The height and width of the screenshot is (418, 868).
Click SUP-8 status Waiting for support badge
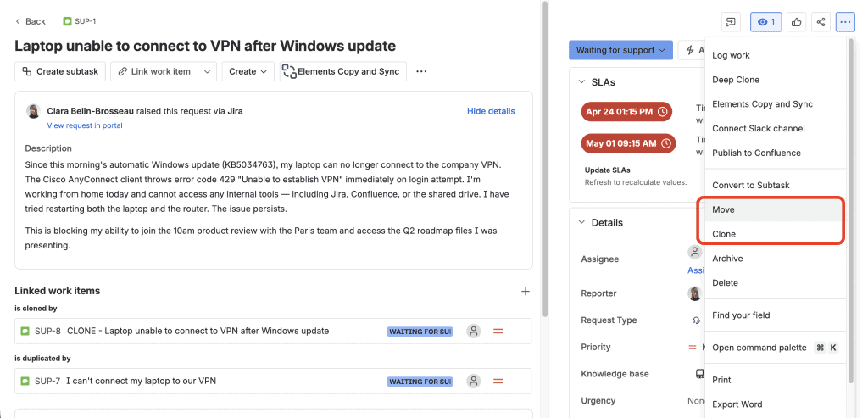tap(420, 332)
